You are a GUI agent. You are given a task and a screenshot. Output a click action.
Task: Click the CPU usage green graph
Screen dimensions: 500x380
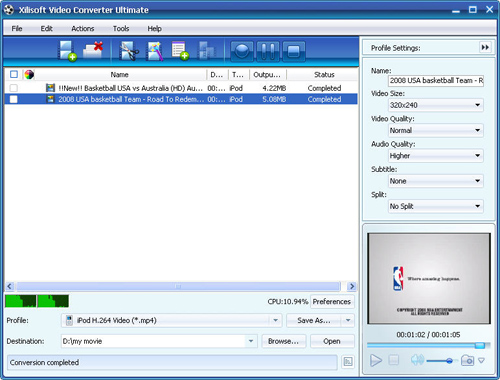pos(37,301)
